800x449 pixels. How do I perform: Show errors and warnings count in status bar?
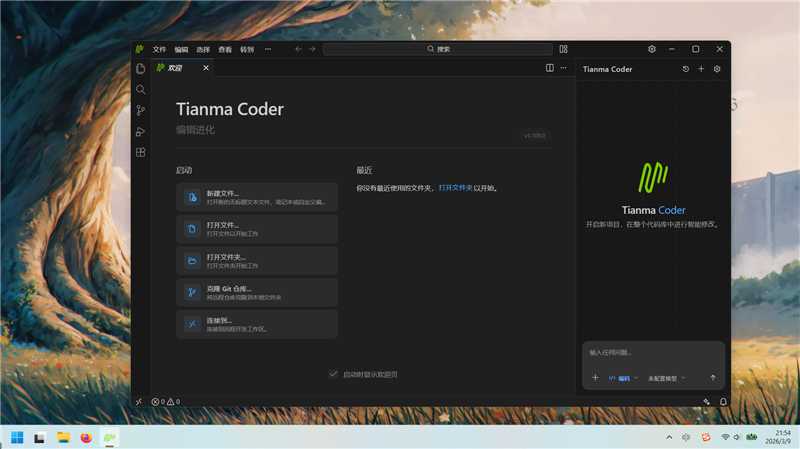click(166, 402)
